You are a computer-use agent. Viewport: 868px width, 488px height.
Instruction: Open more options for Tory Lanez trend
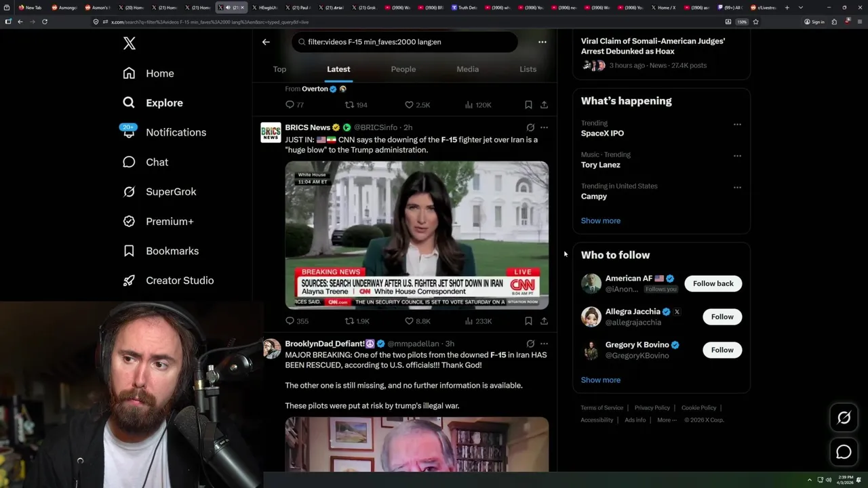pos(737,156)
